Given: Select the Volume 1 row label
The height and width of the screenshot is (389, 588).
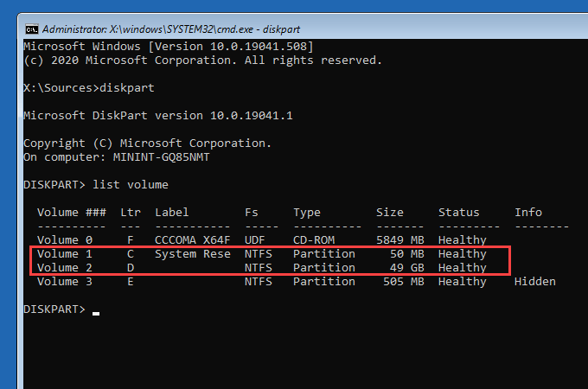Looking at the screenshot, I should click(x=65, y=254).
